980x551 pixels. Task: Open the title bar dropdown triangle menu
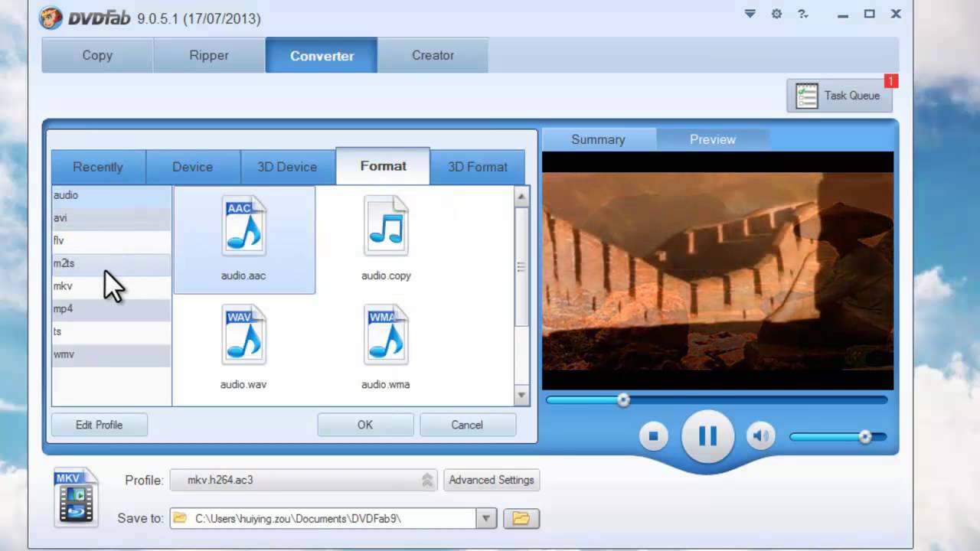(750, 14)
